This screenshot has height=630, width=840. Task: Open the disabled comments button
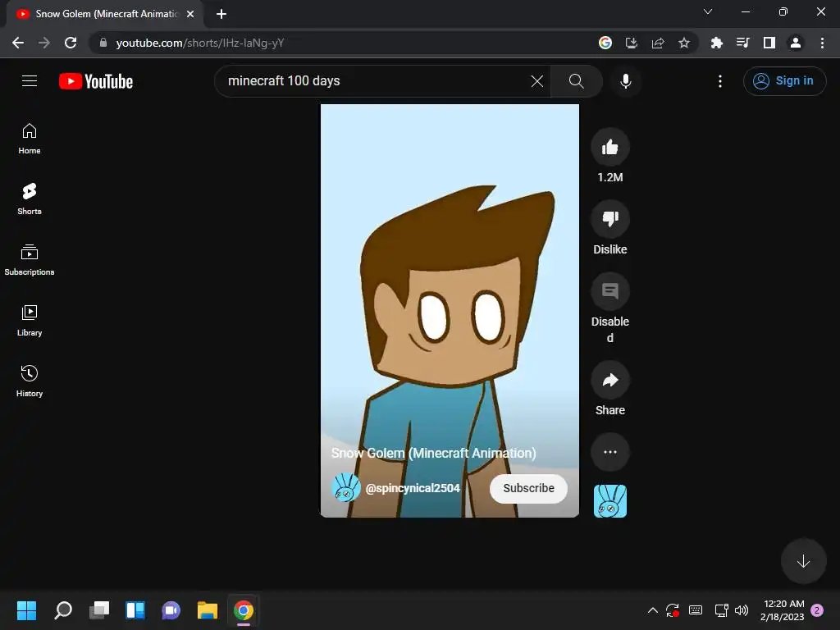[610, 291]
